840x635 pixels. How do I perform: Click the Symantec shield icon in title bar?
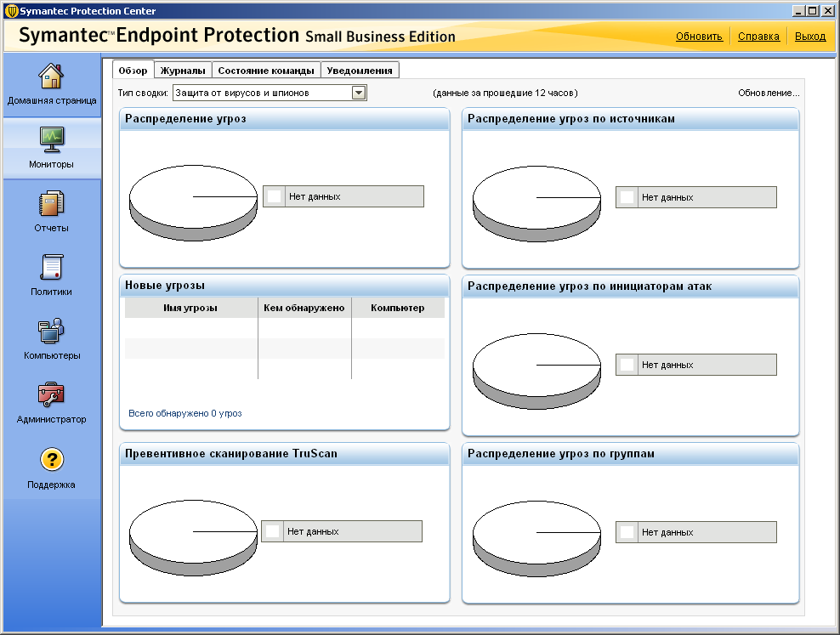pyautogui.click(x=12, y=11)
